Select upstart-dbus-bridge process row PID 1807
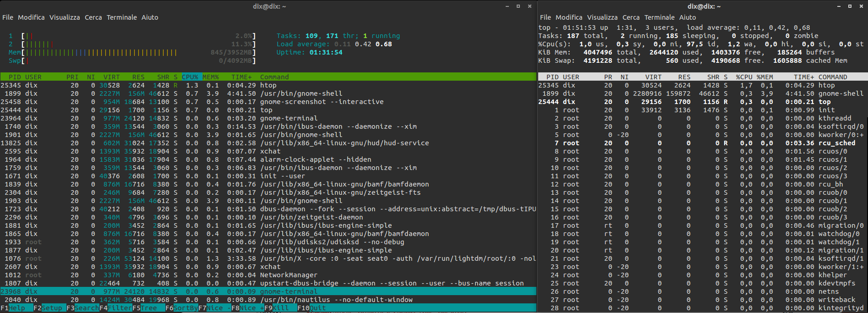Viewport: 868px width, 313px height. point(268,283)
